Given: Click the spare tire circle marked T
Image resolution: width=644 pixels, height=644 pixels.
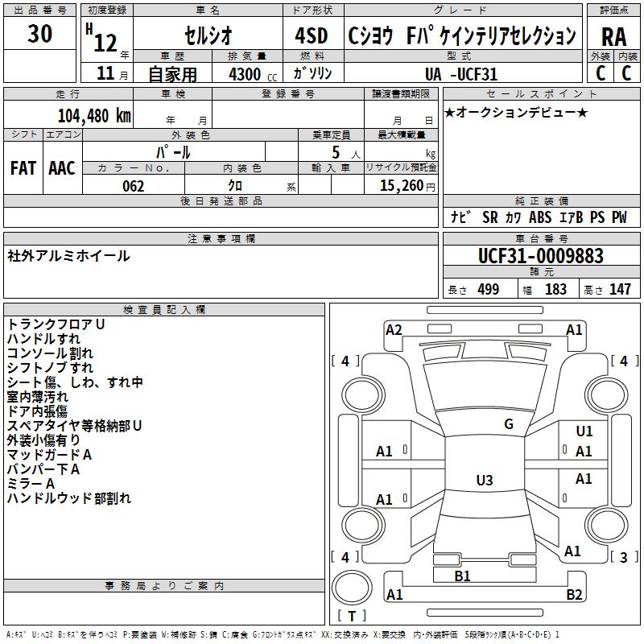Looking at the screenshot, I should pyautogui.click(x=352, y=588).
